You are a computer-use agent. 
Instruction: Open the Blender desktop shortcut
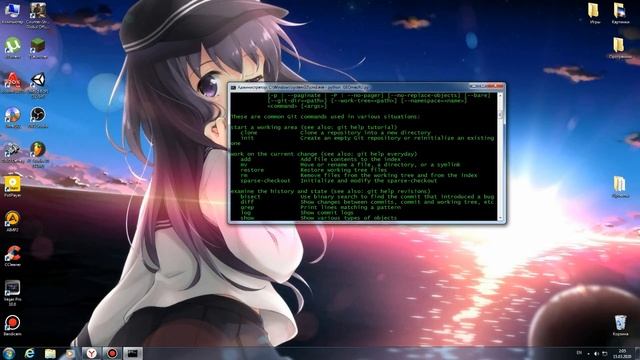(x=13, y=117)
